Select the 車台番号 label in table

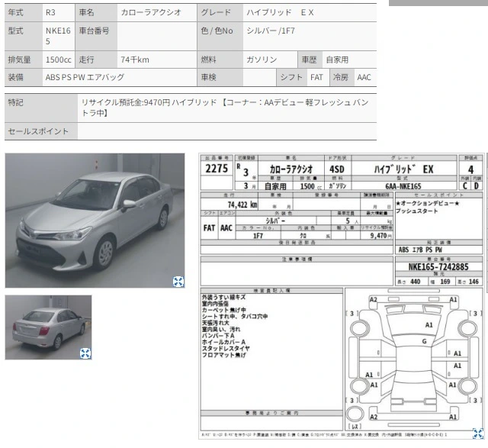94,31
